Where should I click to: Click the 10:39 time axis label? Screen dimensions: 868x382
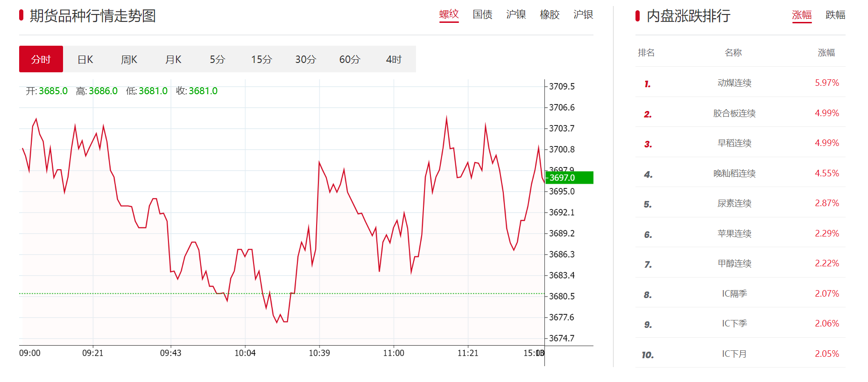[319, 353]
